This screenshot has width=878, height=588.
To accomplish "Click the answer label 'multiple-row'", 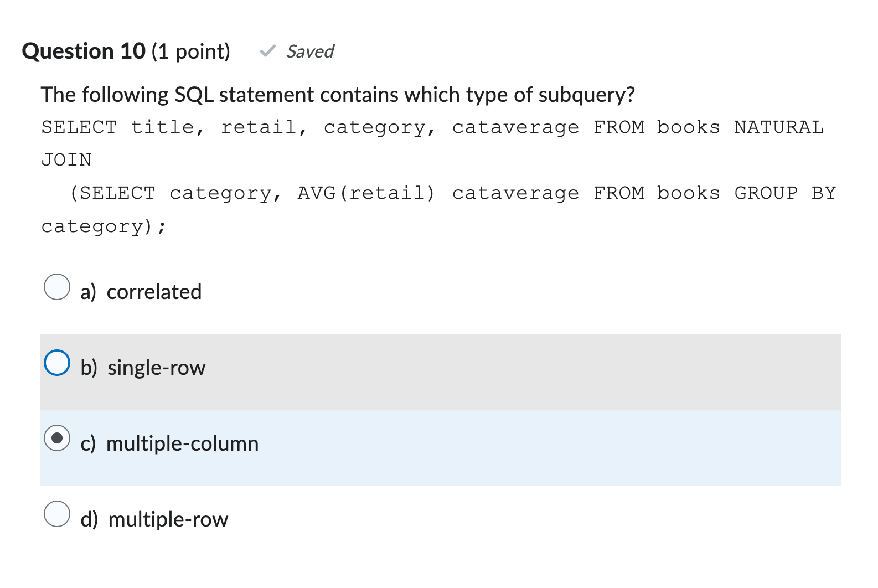I will pyautogui.click(x=168, y=519).
